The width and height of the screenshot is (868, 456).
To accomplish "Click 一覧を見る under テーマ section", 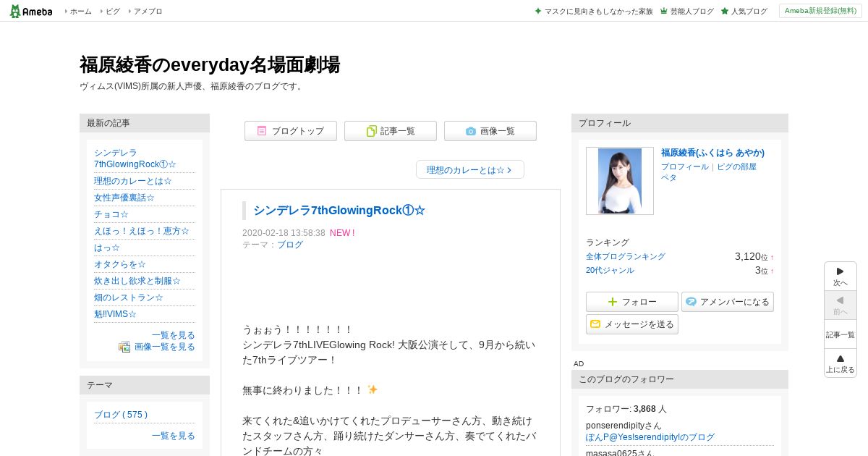I will click(174, 436).
